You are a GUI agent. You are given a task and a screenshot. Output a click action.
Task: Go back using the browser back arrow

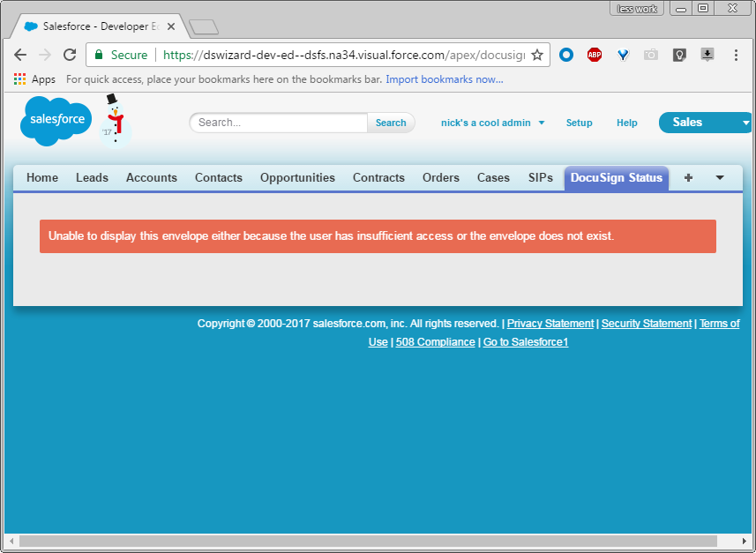click(x=20, y=55)
